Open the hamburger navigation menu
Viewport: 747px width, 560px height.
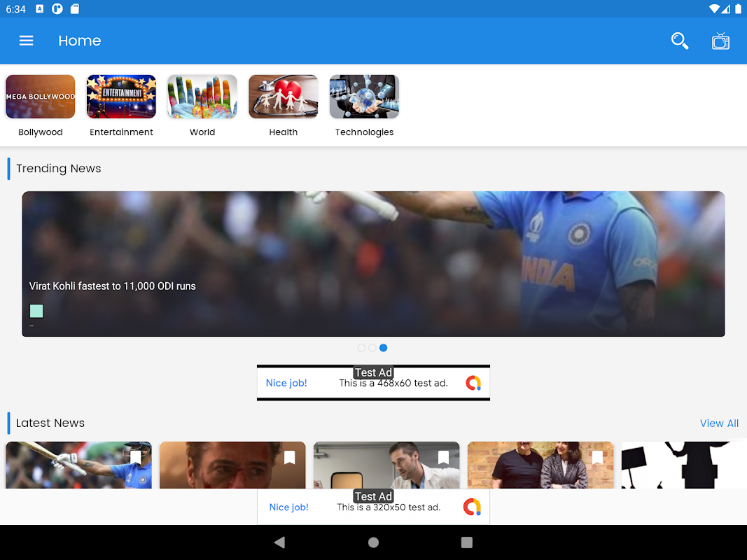(x=26, y=41)
